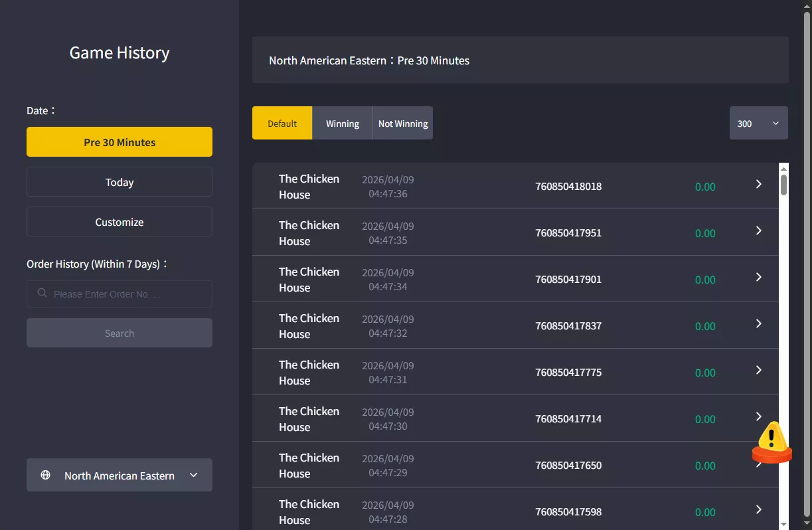Expand the row for order 760850417837
812x530 pixels.
point(759,323)
